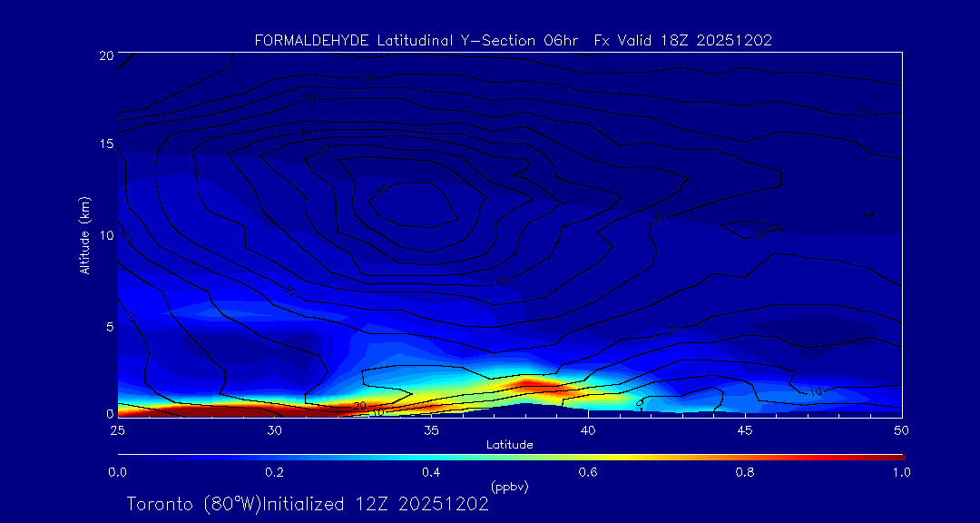This screenshot has height=523, width=980.
Task: Select the 0.4 colorbar tick label
Action: pyautogui.click(x=431, y=472)
